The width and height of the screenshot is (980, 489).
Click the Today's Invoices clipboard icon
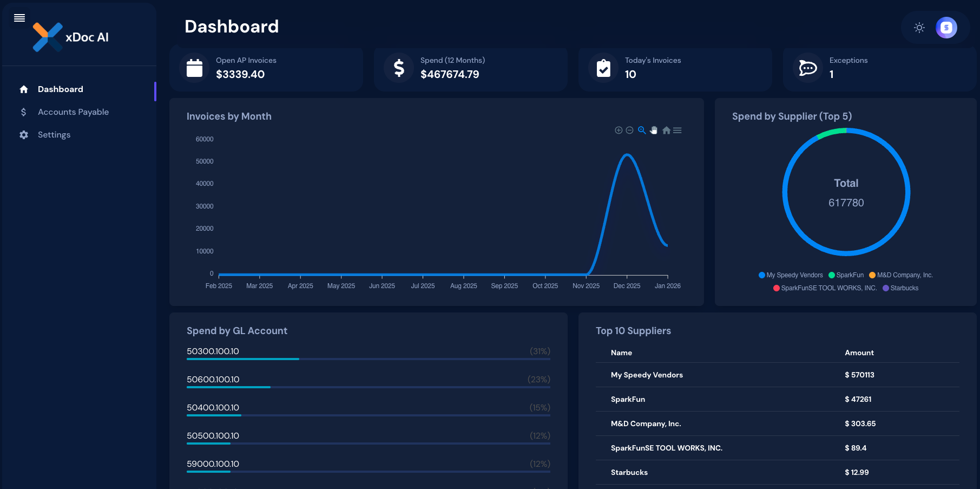coord(603,68)
